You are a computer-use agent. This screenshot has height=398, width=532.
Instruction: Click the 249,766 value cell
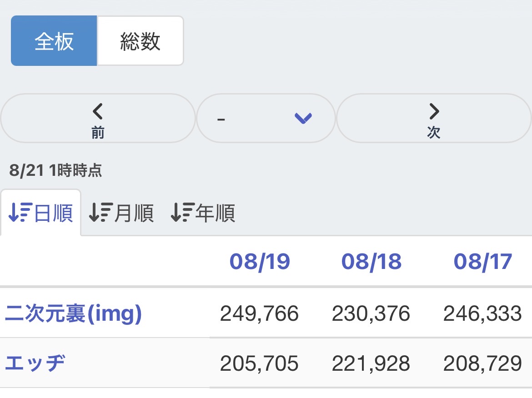[259, 313]
